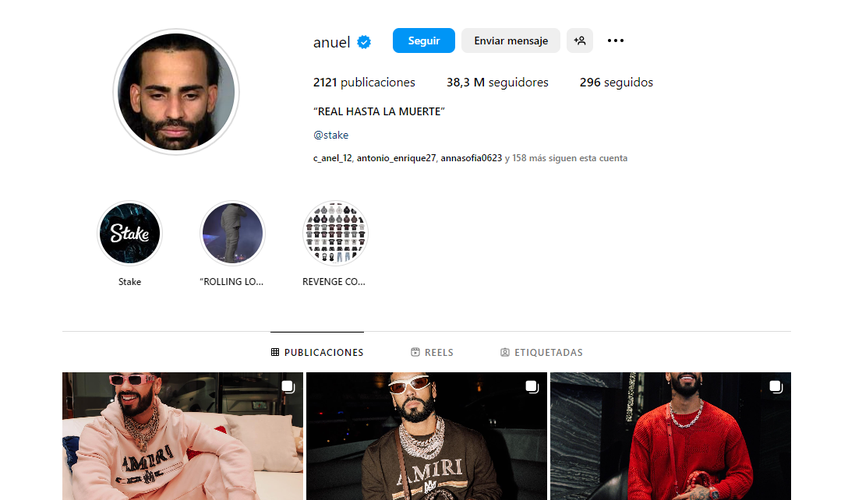The image size is (855, 500).
Task: Open similar accounts suggestion icon button
Action: tap(580, 40)
